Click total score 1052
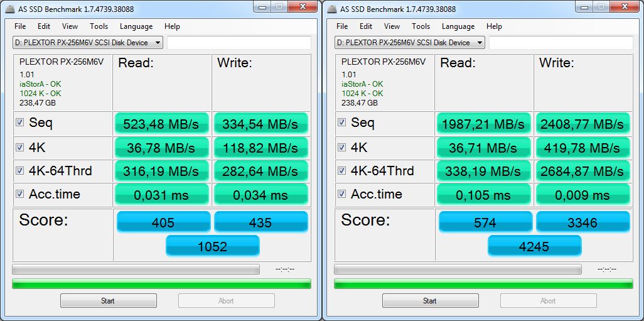 tap(212, 246)
